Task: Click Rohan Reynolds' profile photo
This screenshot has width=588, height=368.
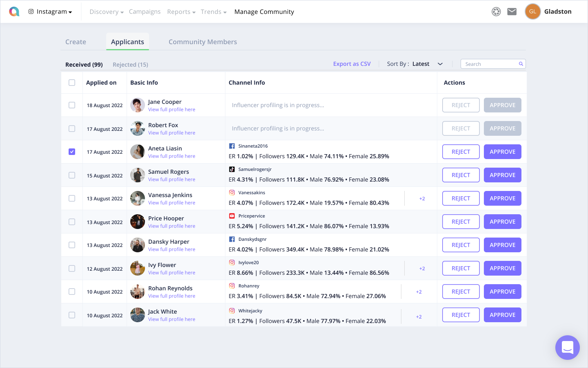Action: point(138,292)
